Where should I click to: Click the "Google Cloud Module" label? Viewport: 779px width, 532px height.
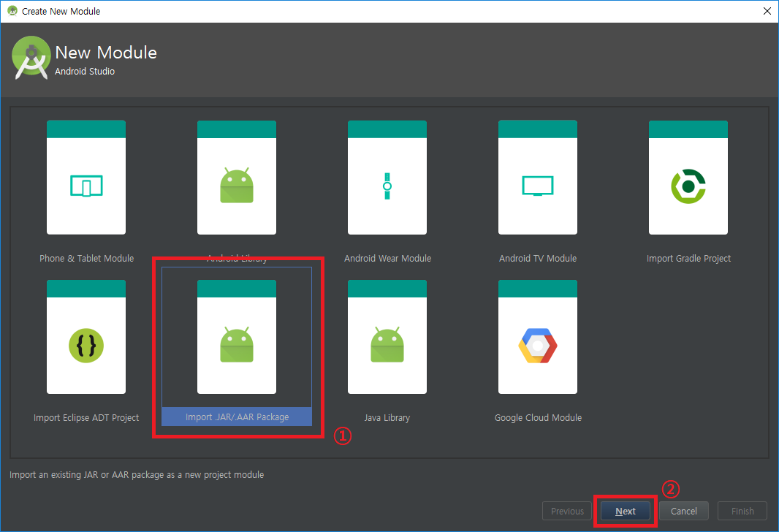click(x=538, y=418)
